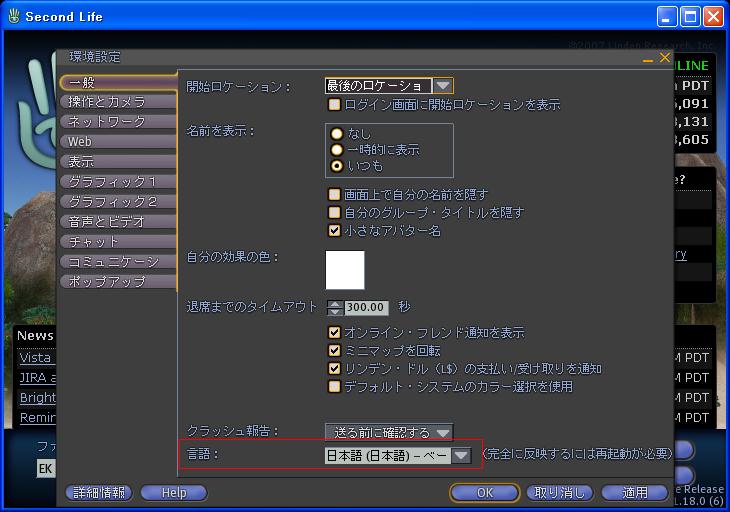Click the EK name input field
The image size is (730, 512).
coord(46,468)
